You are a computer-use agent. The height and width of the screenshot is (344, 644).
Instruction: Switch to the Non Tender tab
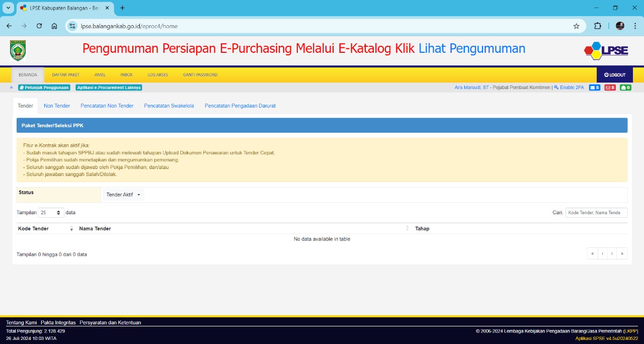click(x=57, y=106)
